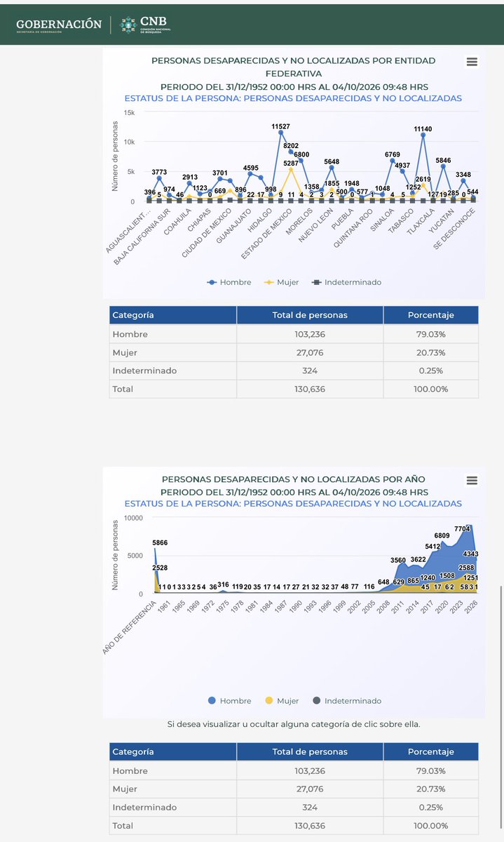
Task: Open the chart menu of the entidad federativa chart
Action: [472, 62]
